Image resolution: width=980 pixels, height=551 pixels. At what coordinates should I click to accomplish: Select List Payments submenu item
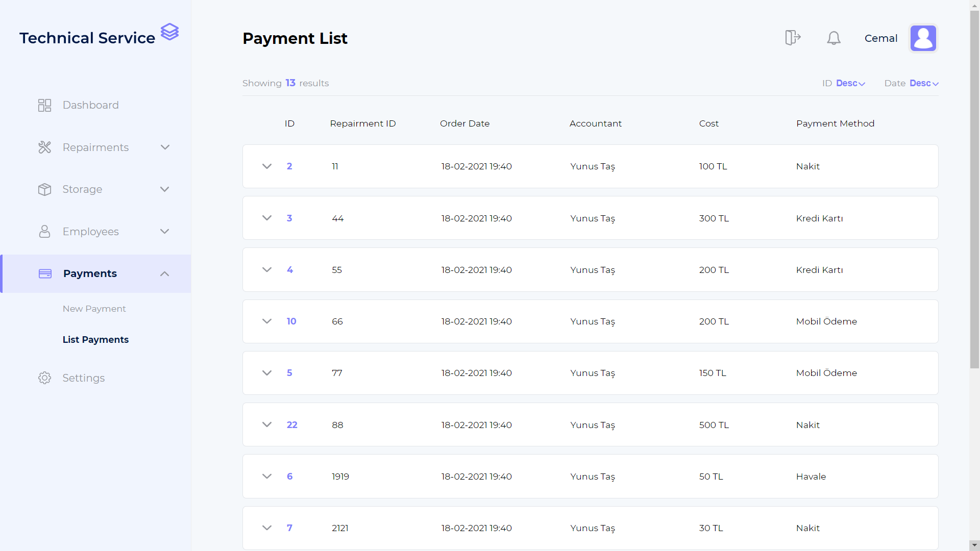point(95,340)
